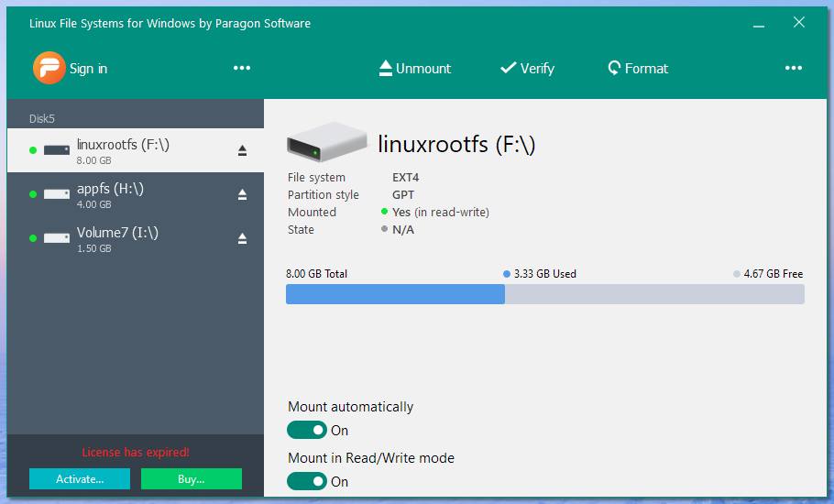Click the linuxrootfs (F:\) title heading
834x504 pixels.
[x=456, y=144]
